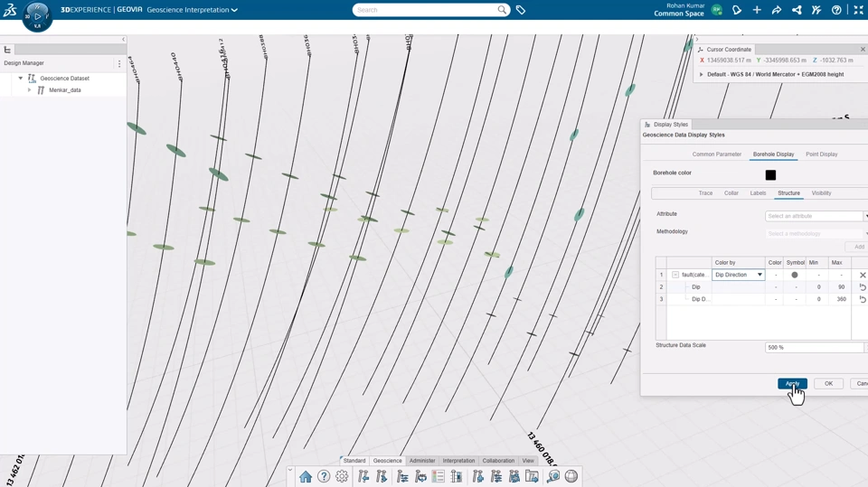Click the second borehole sliders filter icon
The height and width of the screenshot is (487, 868).
pyautogui.click(x=496, y=476)
